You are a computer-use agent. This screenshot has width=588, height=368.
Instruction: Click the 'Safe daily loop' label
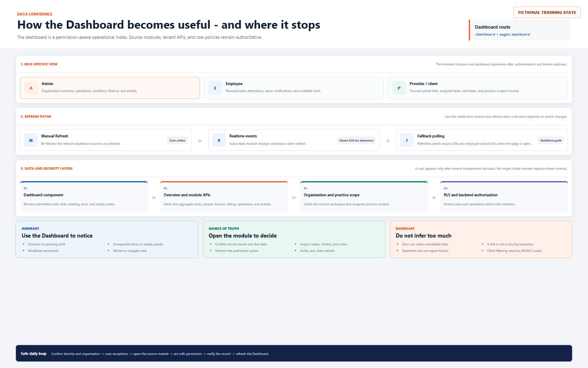pos(33,354)
